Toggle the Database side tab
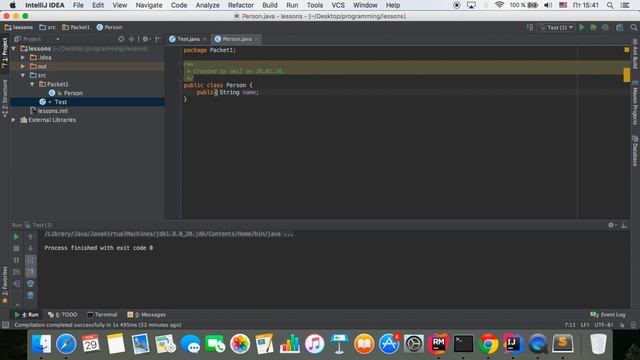Image resolution: width=640 pixels, height=360 pixels. click(x=635, y=151)
